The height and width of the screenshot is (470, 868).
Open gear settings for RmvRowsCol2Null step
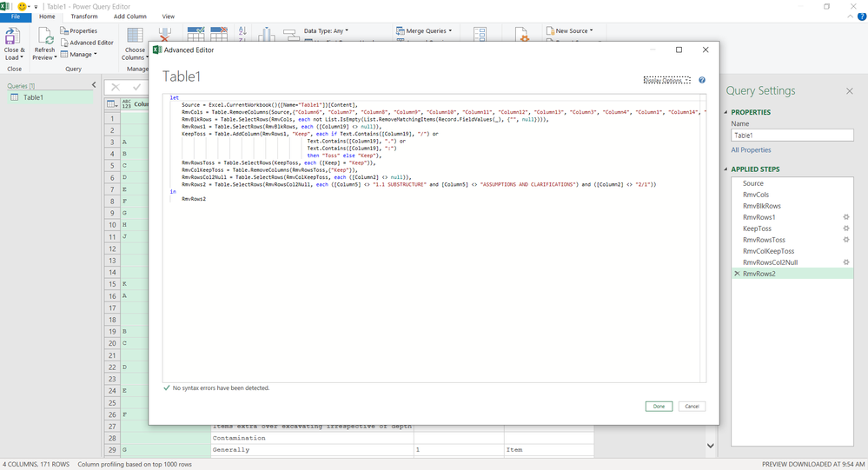tap(846, 262)
